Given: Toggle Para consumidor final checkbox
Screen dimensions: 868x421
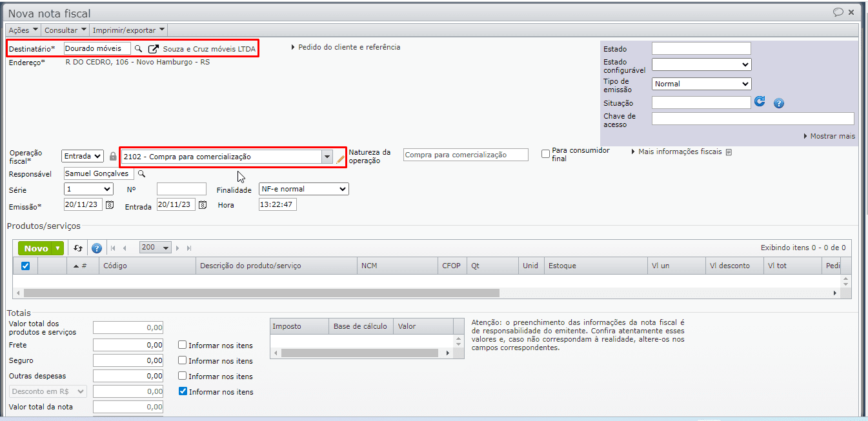Looking at the screenshot, I should tap(546, 153).
